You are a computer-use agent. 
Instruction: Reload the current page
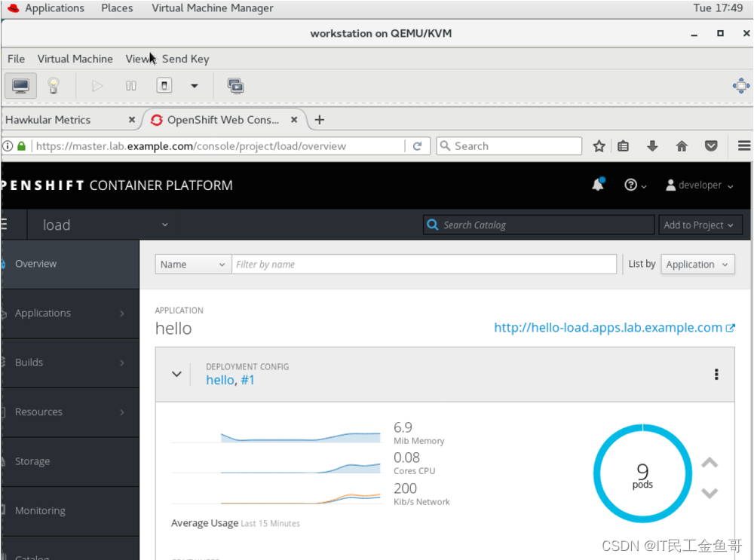(x=418, y=146)
